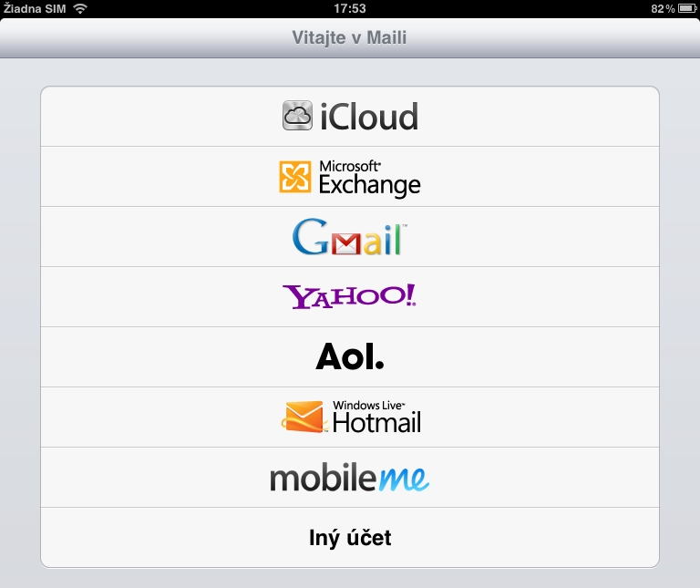The width and height of the screenshot is (700, 588).
Task: Tap the 'Vitajte v Maili' title
Action: pyautogui.click(x=349, y=37)
